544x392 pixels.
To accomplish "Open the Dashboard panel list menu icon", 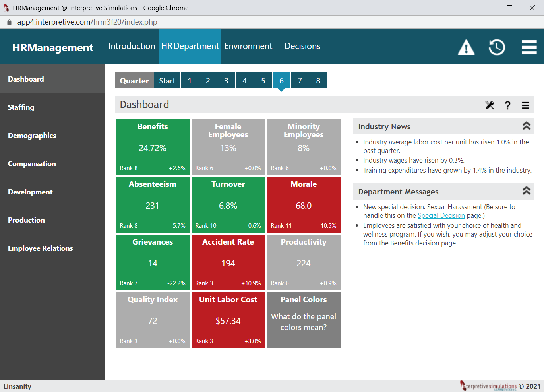I will [525, 105].
